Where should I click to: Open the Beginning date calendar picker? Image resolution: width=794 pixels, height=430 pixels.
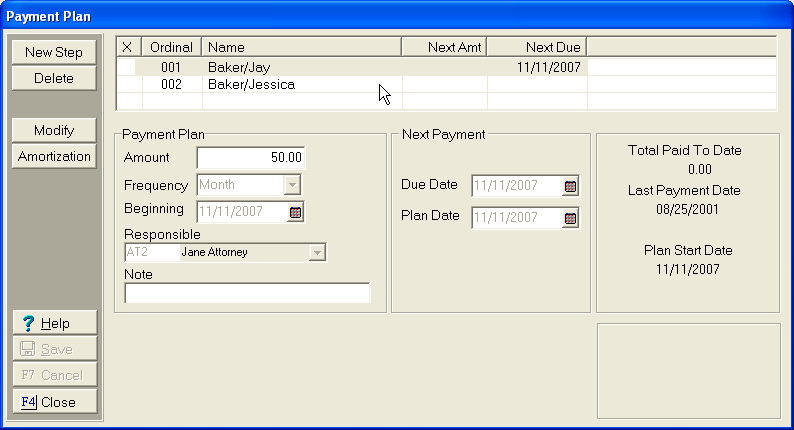tap(295, 211)
